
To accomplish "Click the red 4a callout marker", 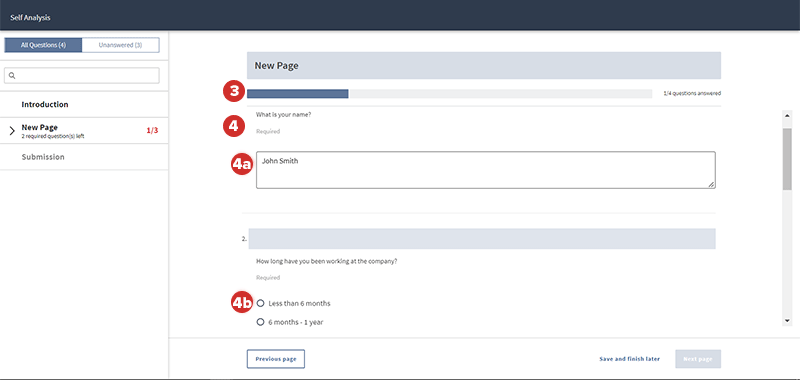I will point(242,164).
